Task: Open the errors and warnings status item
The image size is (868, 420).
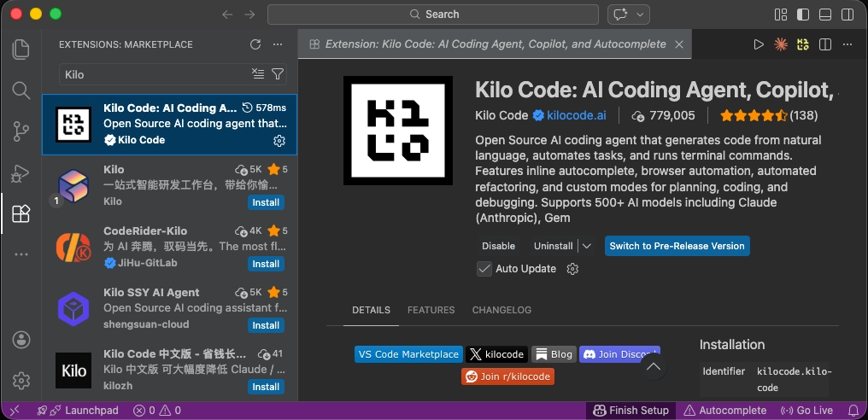Action: (x=157, y=411)
